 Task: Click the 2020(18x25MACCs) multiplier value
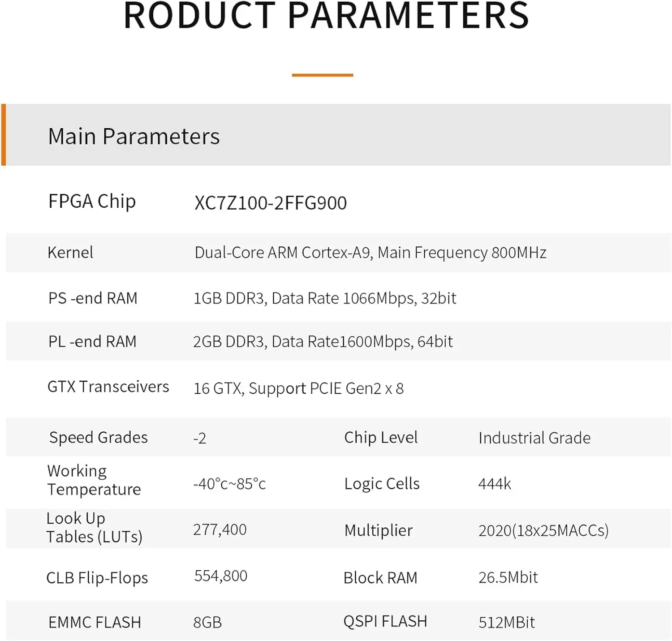pyautogui.click(x=543, y=530)
